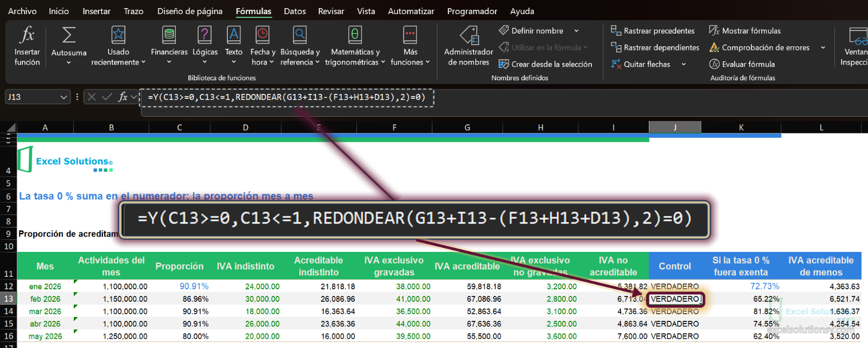The width and height of the screenshot is (868, 348).
Task: Open the Archivo menu
Action: click(22, 11)
